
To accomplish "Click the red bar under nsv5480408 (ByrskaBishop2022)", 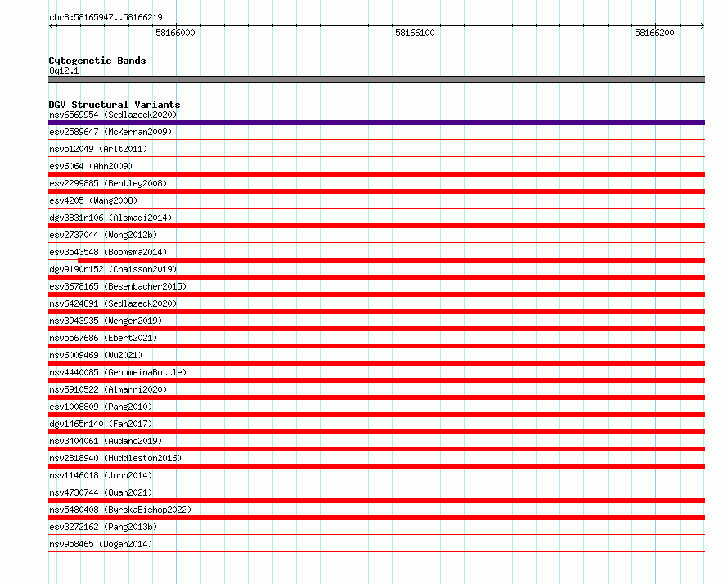I will click(376, 518).
